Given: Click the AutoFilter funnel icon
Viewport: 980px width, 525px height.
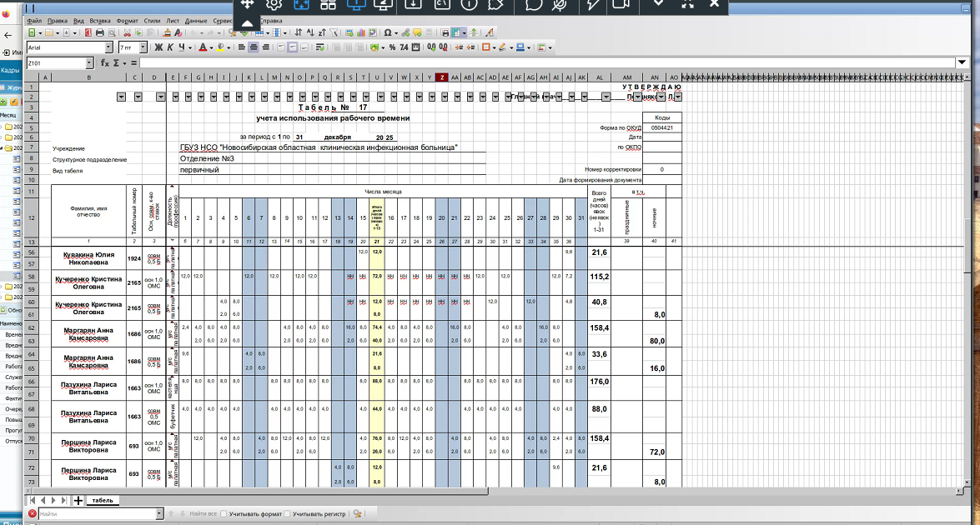Looking at the screenshot, I should (x=334, y=32).
